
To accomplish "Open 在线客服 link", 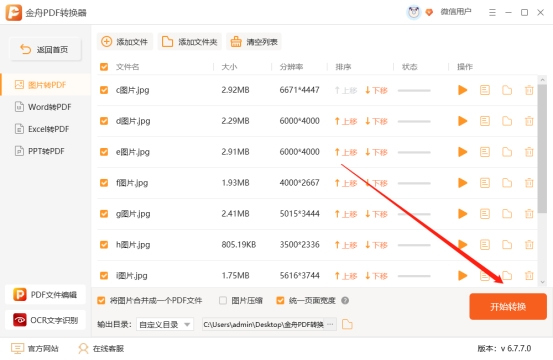I will pyautogui.click(x=101, y=349).
